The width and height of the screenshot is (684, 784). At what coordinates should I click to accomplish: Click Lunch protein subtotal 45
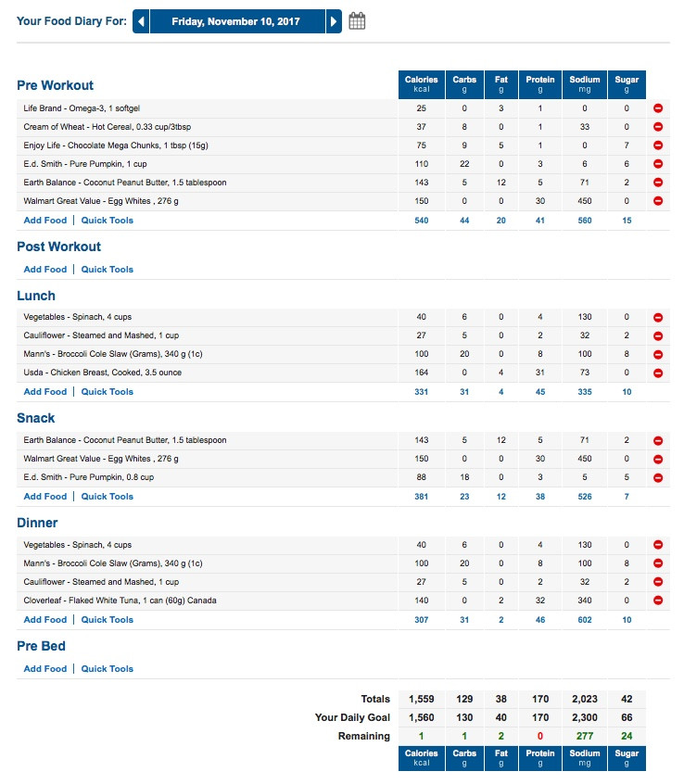pyautogui.click(x=540, y=392)
